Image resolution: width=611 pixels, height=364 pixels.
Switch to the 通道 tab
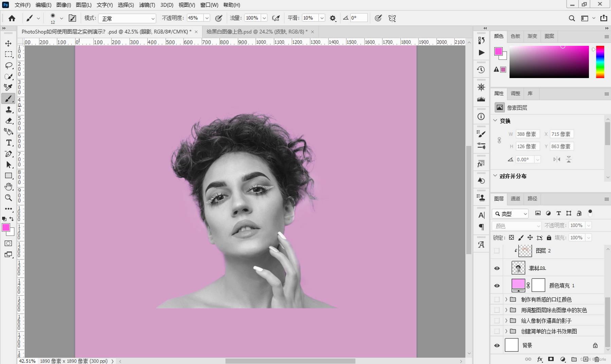click(515, 198)
